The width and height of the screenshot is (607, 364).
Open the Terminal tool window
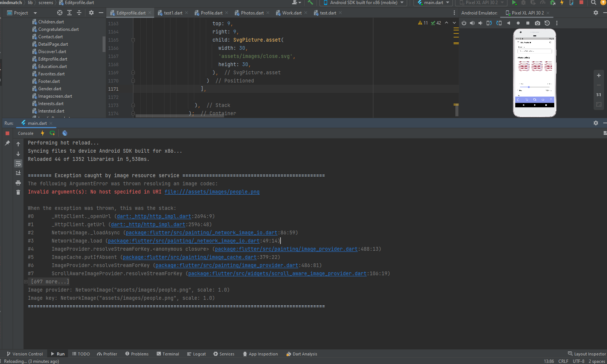[x=168, y=354]
